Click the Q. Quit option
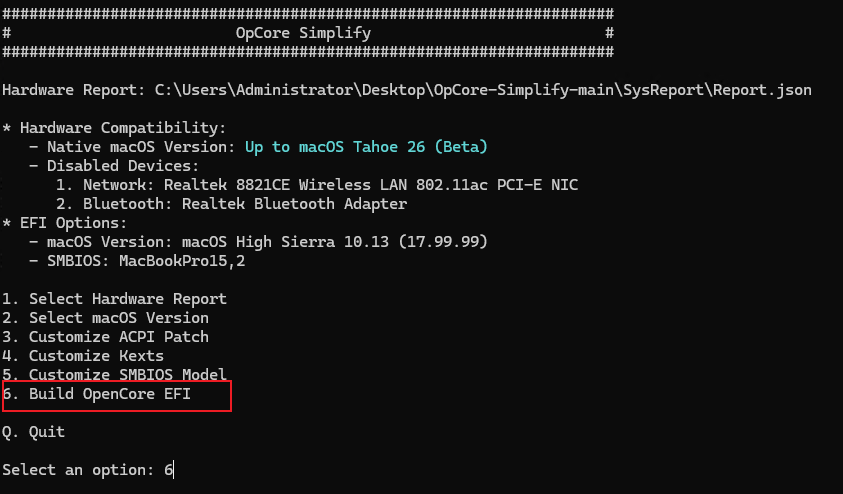Screen dimensions: 843x494 33,432
